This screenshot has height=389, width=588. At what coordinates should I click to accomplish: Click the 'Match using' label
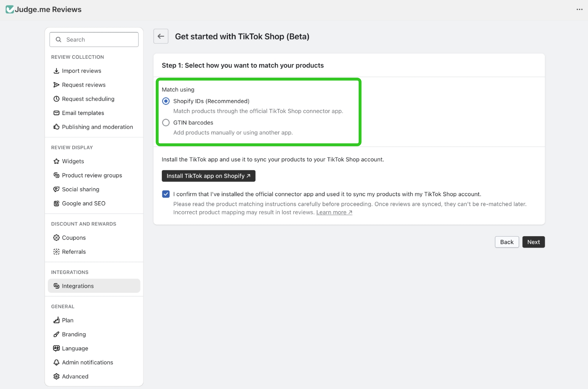[178, 90]
